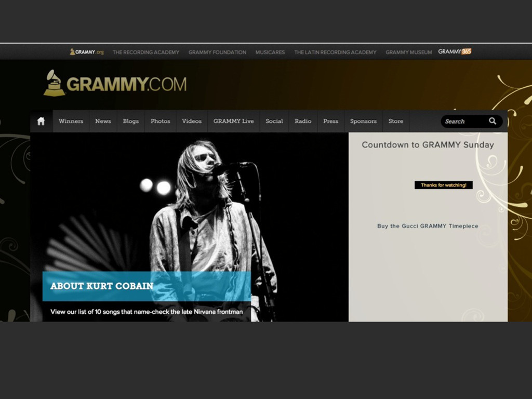Open GRAMMY Foundation link
Viewport: 532px width, 399px height.
pyautogui.click(x=218, y=52)
